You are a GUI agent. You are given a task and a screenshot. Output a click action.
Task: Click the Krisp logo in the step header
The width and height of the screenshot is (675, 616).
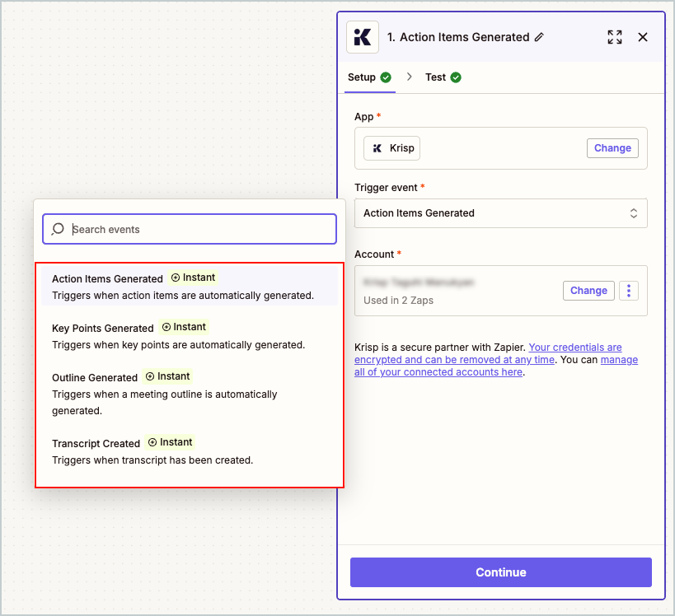[x=363, y=37]
